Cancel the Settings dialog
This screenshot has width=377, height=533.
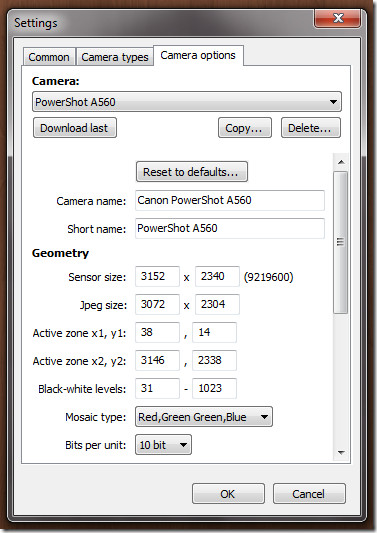pos(309,494)
